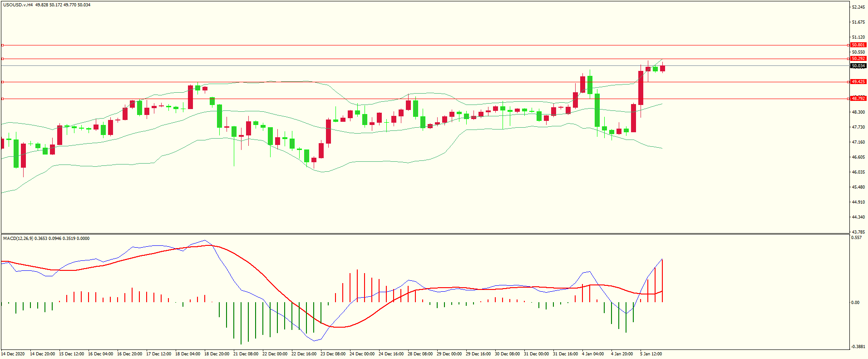The height and width of the screenshot is (359, 868).
Task: Click the 44.910 price axis label
Action: [x=858, y=202]
